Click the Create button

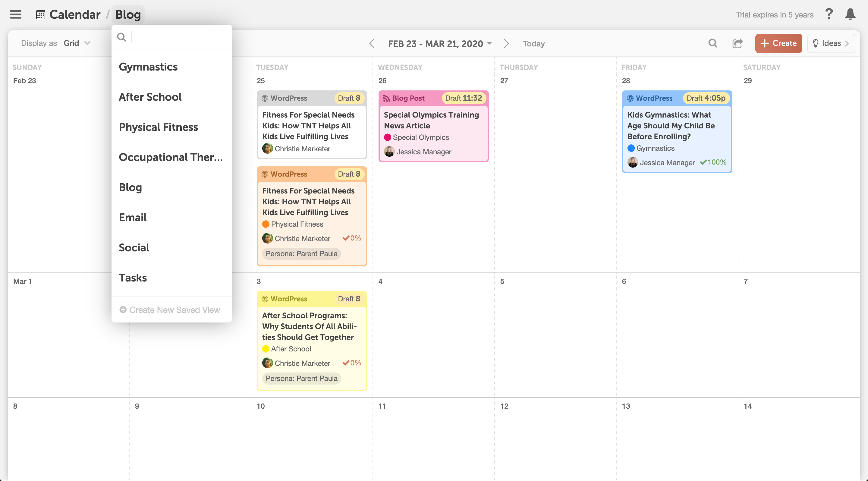[778, 43]
